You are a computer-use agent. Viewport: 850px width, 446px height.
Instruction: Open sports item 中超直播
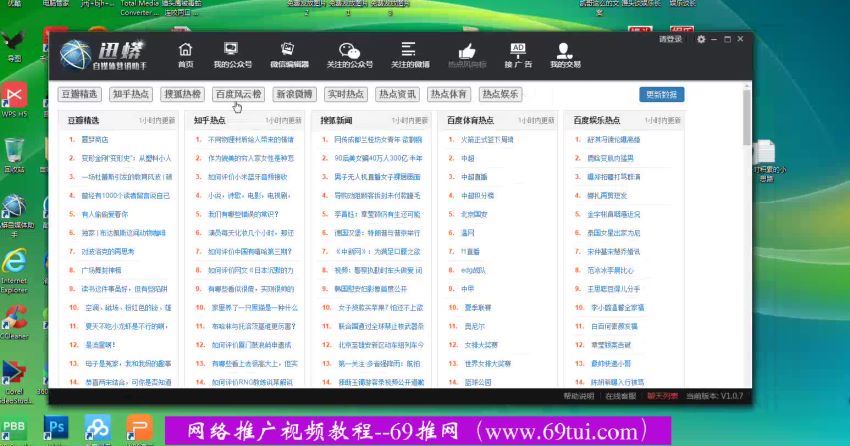point(474,177)
